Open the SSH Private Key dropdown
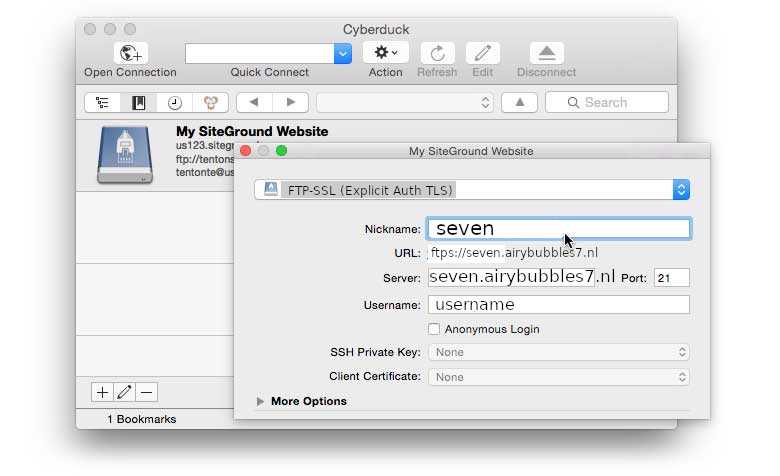This screenshot has height=476, width=780. (559, 352)
